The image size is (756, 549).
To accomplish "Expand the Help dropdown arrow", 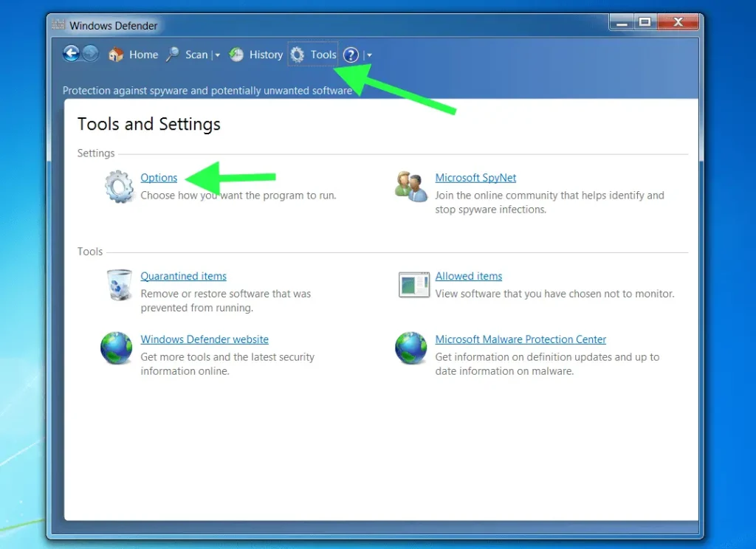I will (369, 55).
